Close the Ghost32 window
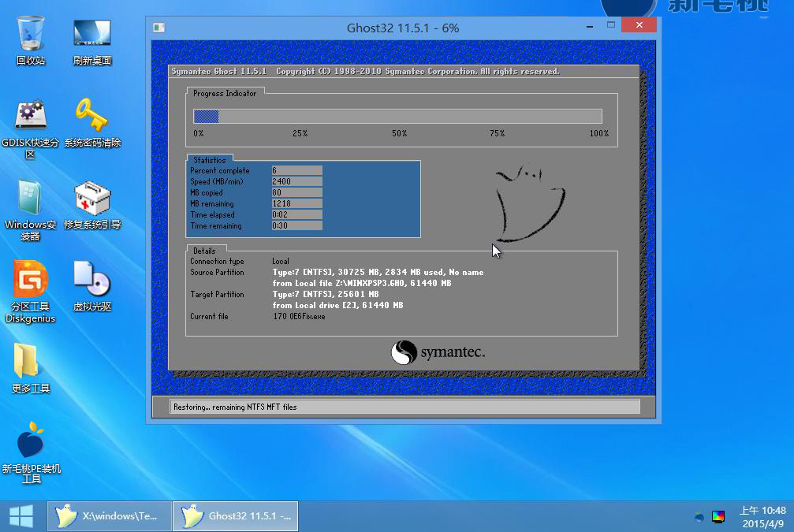 point(639,24)
